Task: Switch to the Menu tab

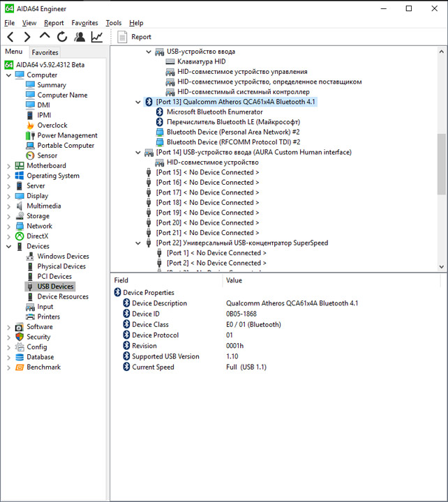Action: coord(14,51)
